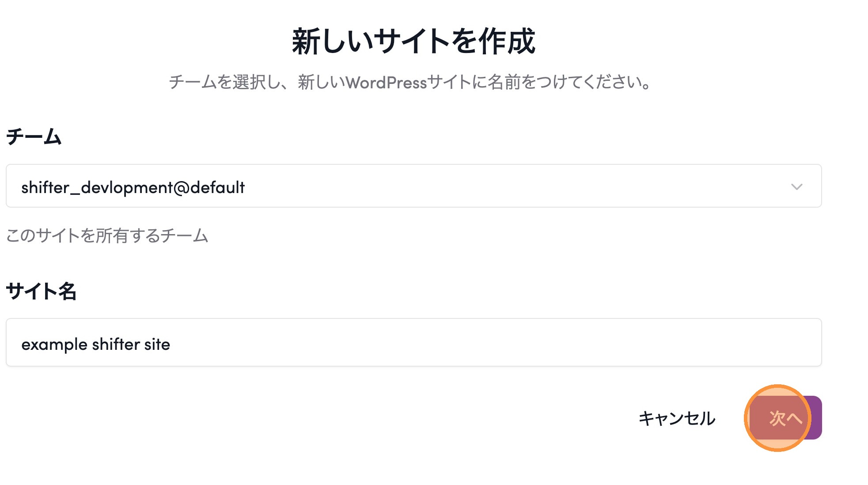
Task: Click the キャンセル button
Action: pyautogui.click(x=677, y=418)
